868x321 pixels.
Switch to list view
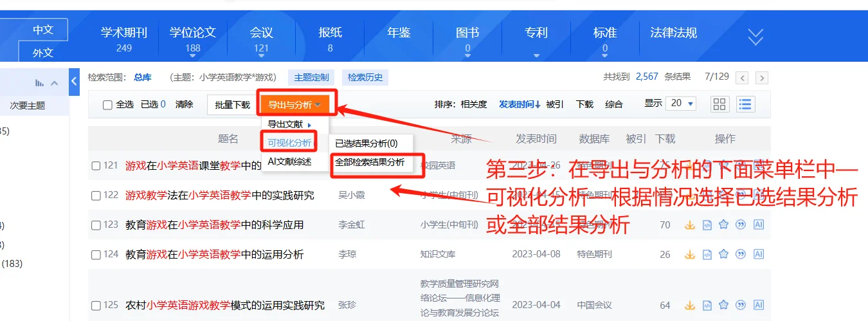(x=746, y=104)
